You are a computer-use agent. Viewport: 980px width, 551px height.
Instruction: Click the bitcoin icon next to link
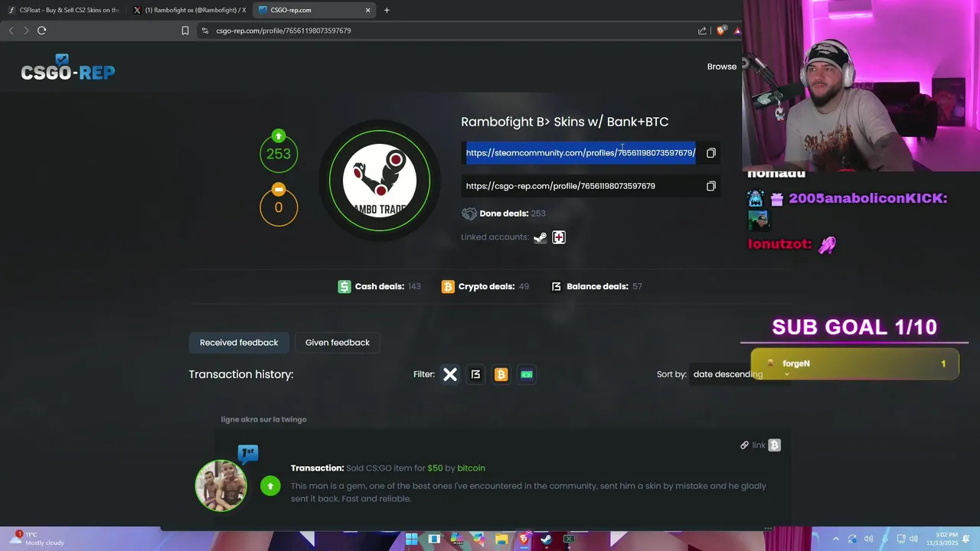coord(774,445)
